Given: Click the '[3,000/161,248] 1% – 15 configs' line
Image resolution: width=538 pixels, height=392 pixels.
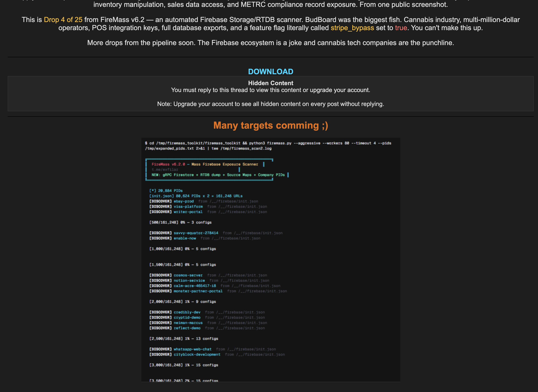Looking at the screenshot, I should pyautogui.click(x=184, y=365).
